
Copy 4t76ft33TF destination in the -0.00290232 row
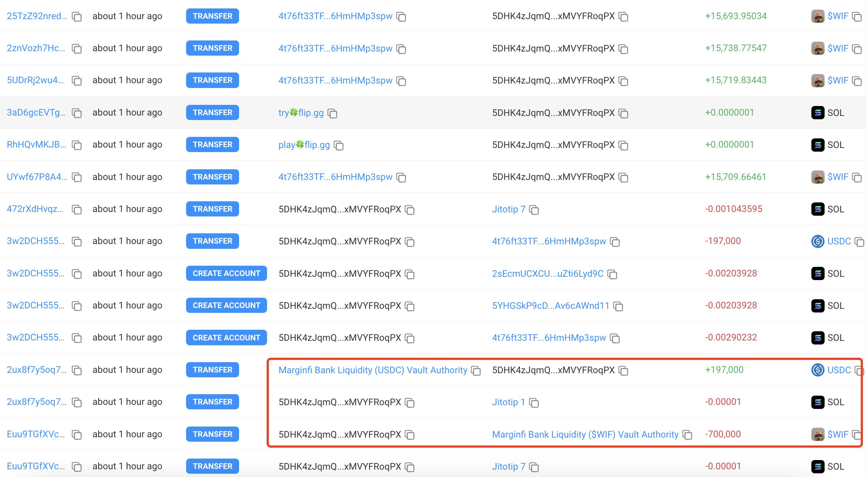point(615,338)
